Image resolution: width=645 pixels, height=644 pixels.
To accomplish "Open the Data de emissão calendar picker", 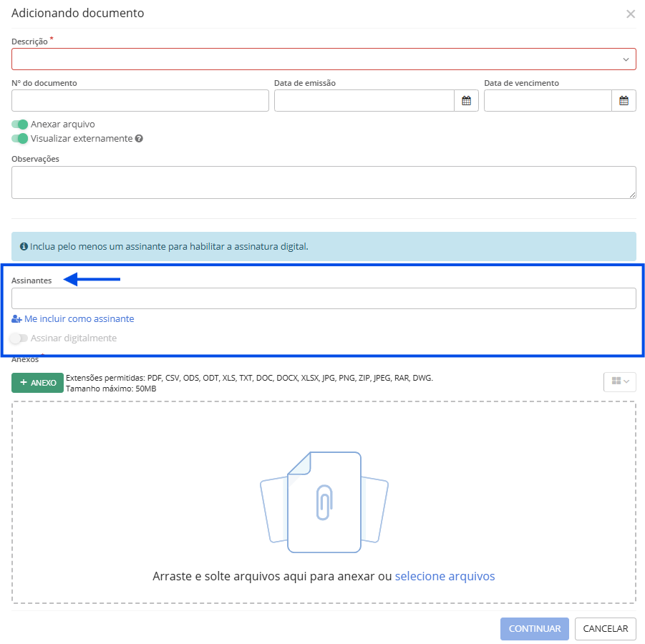I will [466, 101].
